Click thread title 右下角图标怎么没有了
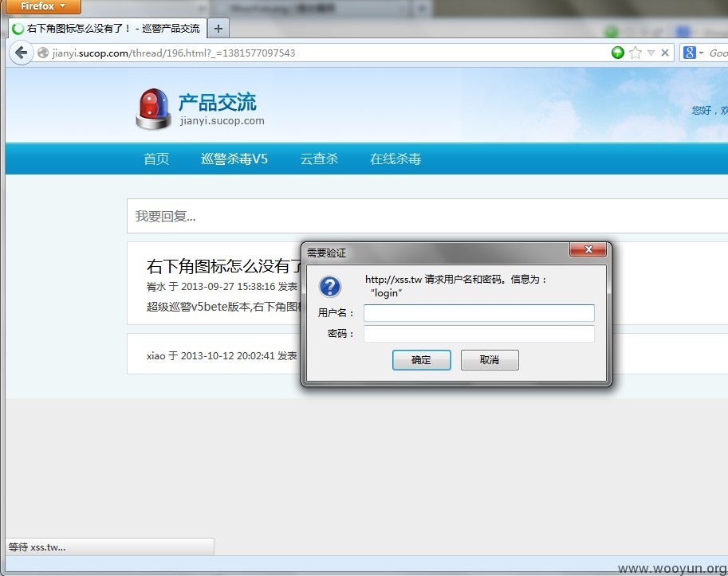This screenshot has width=728, height=576. [x=225, y=266]
